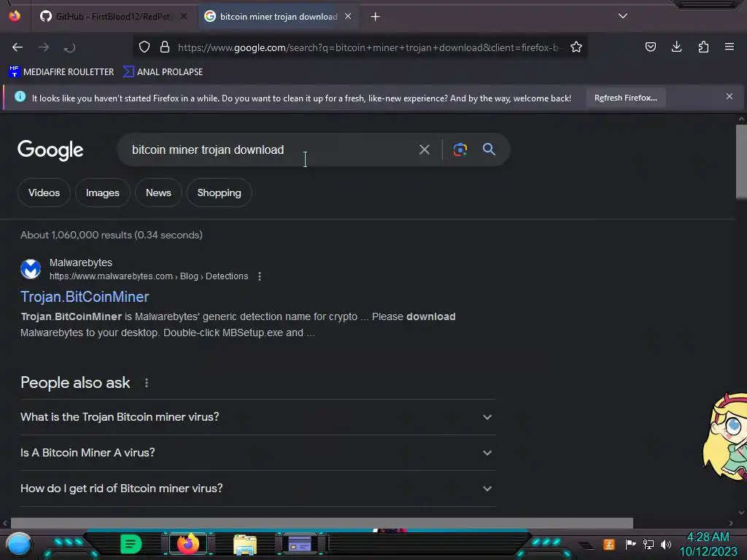The height and width of the screenshot is (560, 747).
Task: Click the Refresh Firefox button
Action: point(625,98)
